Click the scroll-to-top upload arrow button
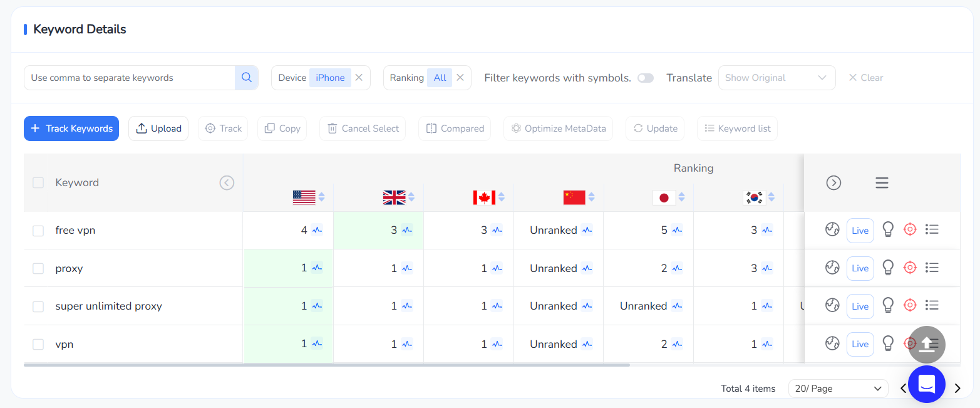980x408 pixels. pyautogui.click(x=926, y=345)
